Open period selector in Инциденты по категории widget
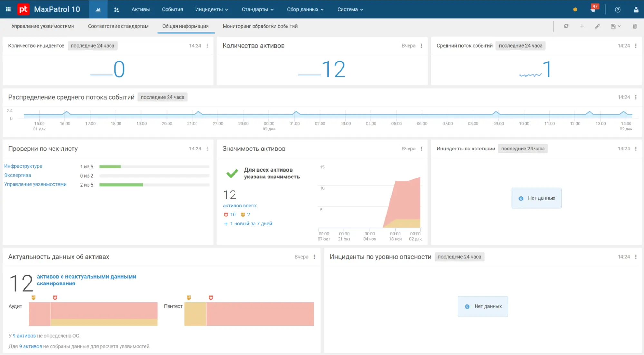The width and height of the screenshot is (644, 355). (x=523, y=149)
